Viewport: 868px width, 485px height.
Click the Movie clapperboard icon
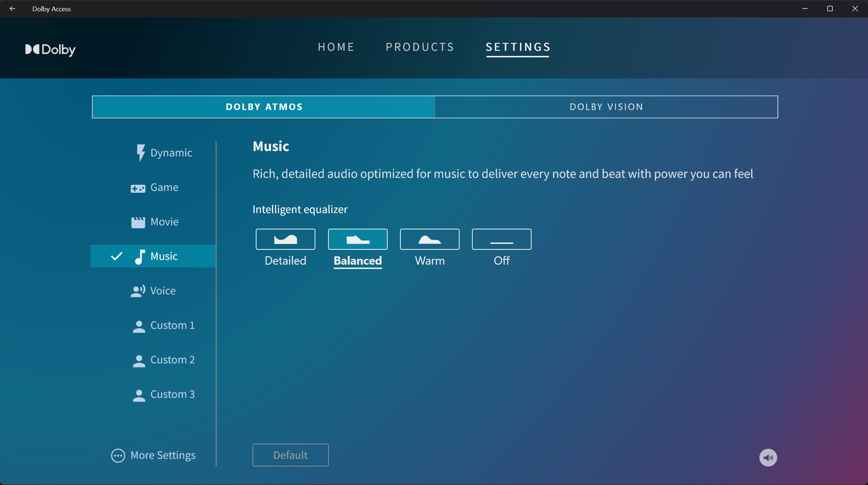138,222
